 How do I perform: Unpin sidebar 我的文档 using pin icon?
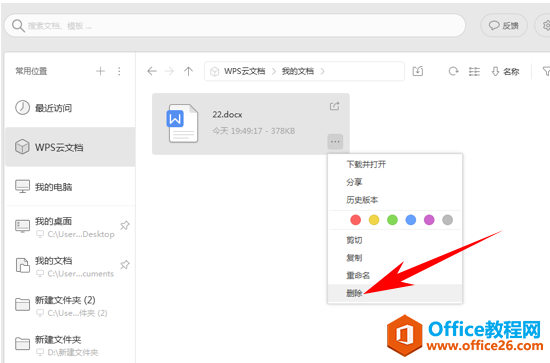(125, 264)
